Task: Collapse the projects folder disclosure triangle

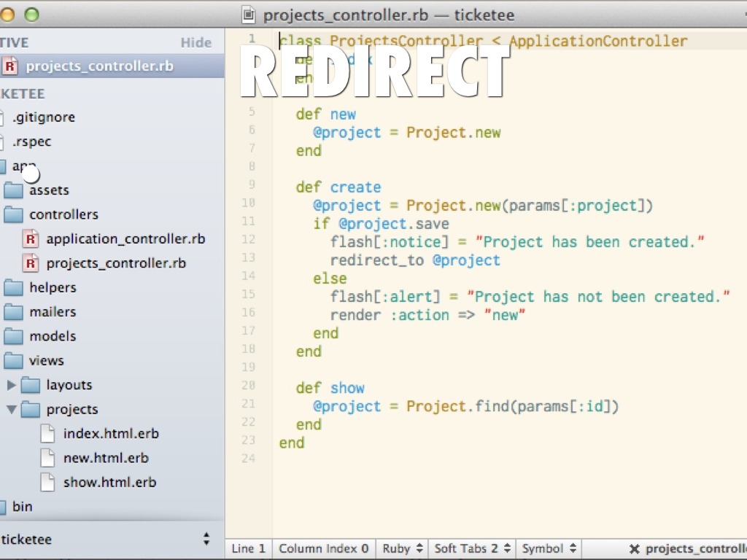Action: point(12,410)
